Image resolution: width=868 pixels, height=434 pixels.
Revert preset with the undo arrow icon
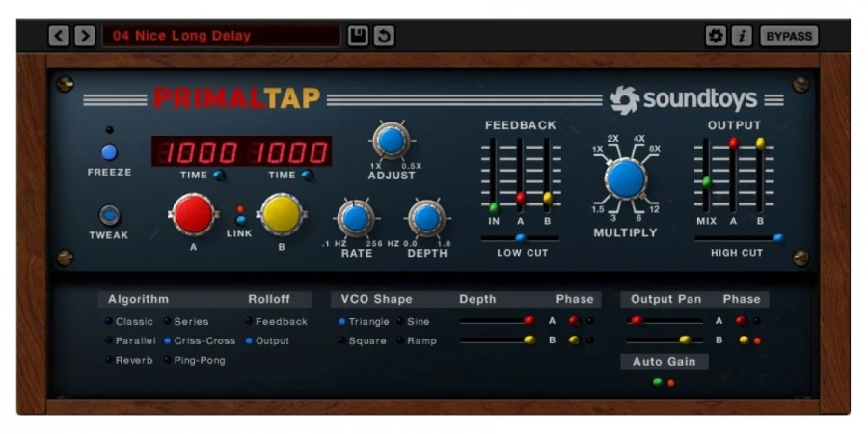(384, 36)
